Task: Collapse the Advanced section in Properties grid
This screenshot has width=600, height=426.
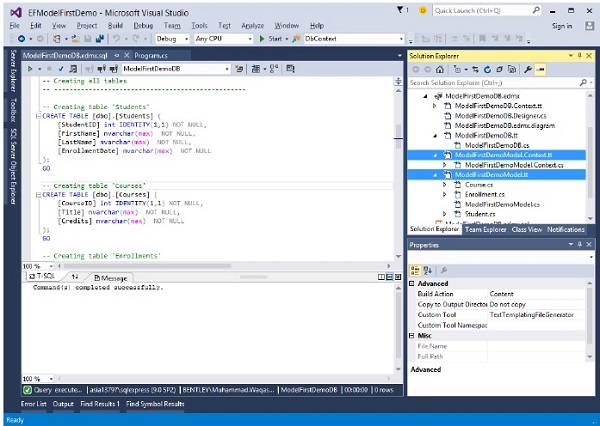Action: click(x=413, y=283)
